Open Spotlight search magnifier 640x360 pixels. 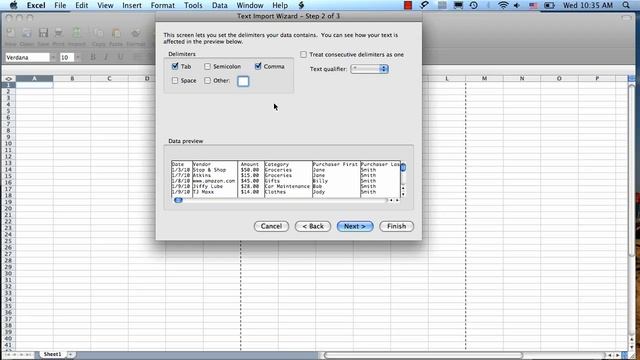(x=626, y=5)
